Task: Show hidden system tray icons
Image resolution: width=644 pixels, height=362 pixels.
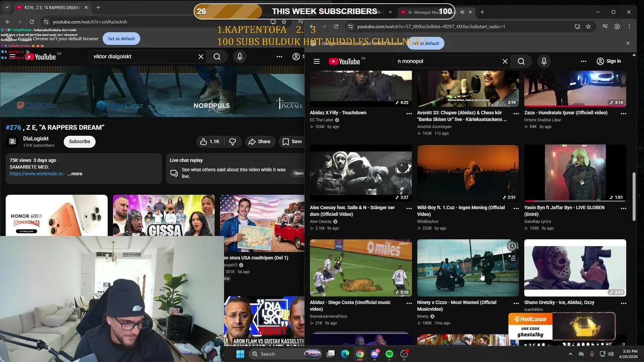Action: click(570, 354)
